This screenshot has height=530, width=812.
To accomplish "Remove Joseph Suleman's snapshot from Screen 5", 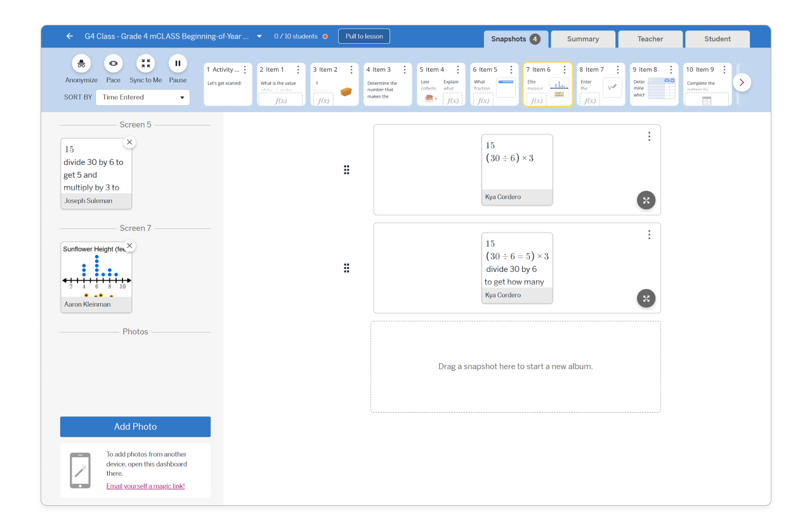I will (x=129, y=142).
